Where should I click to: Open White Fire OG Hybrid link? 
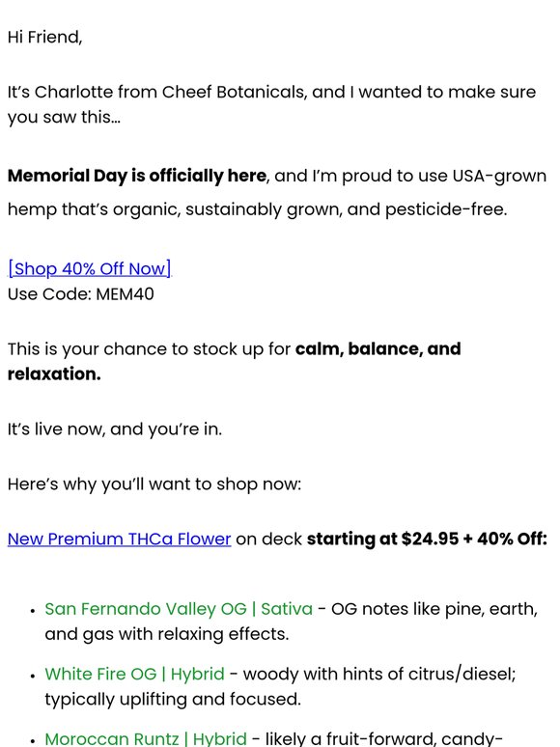134,674
